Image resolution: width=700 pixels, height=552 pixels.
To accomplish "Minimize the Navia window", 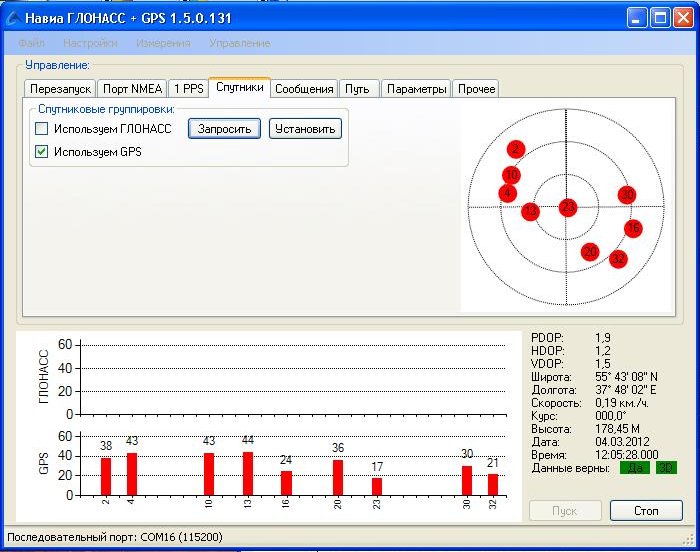I will coord(637,18).
